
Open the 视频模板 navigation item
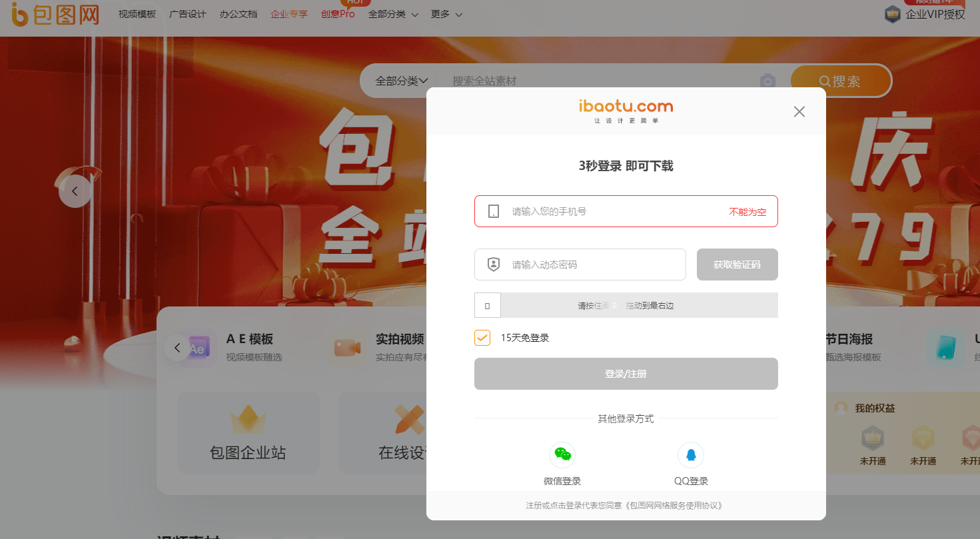tap(137, 14)
